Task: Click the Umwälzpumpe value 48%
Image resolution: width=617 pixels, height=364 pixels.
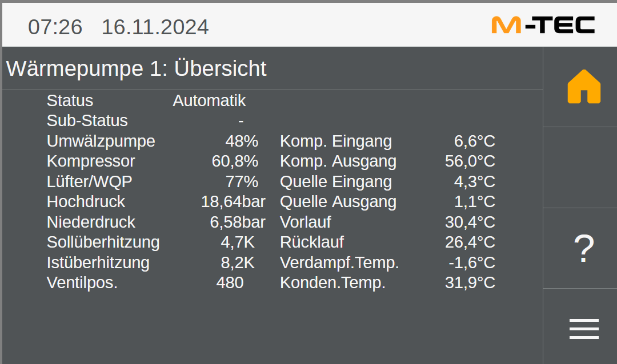Action: (x=242, y=141)
